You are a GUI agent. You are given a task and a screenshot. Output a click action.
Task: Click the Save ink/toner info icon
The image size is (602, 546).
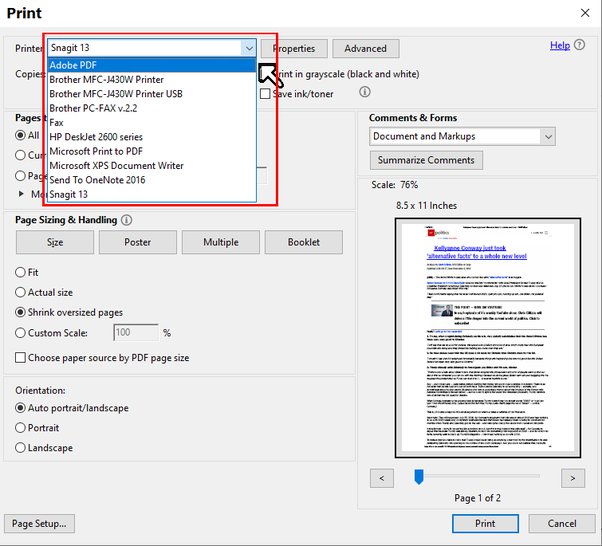[x=364, y=92]
